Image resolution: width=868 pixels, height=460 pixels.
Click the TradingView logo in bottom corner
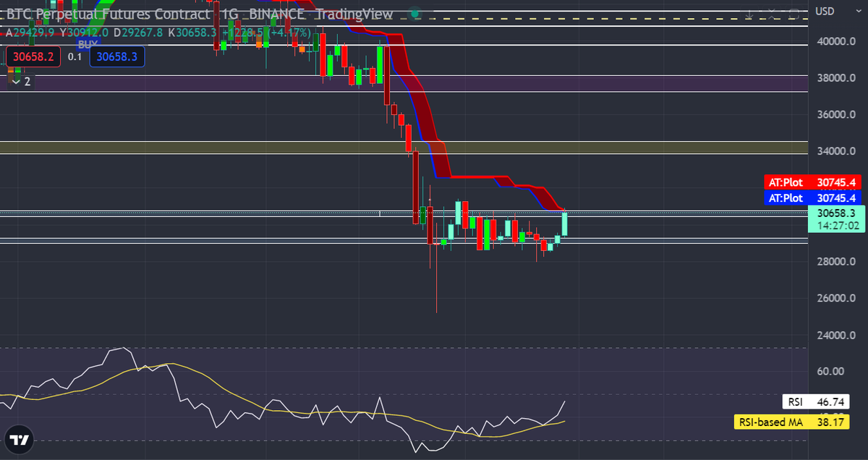20,440
